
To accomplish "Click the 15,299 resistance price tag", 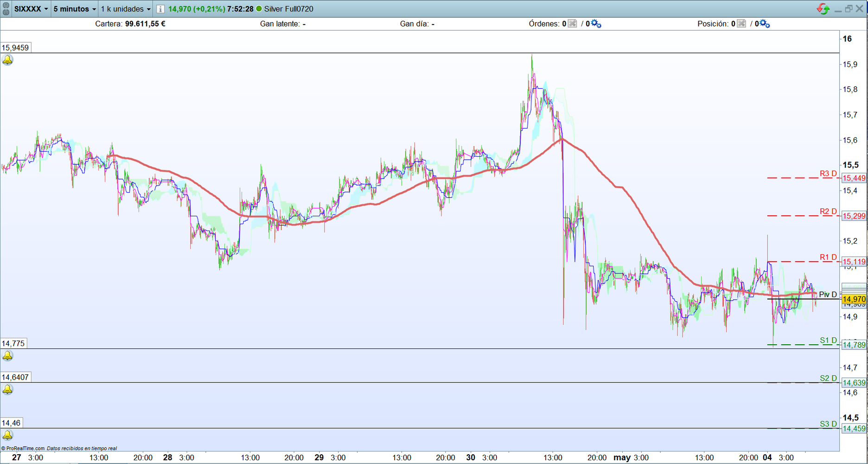I will pos(854,216).
